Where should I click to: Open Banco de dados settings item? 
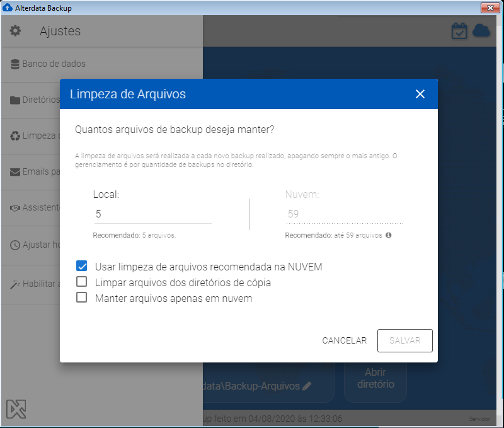(x=102, y=64)
